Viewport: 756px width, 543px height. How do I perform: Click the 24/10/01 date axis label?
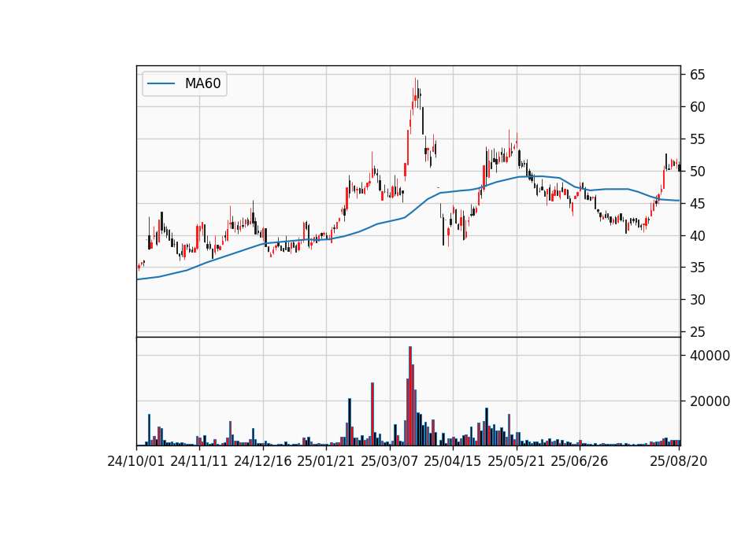point(136,461)
